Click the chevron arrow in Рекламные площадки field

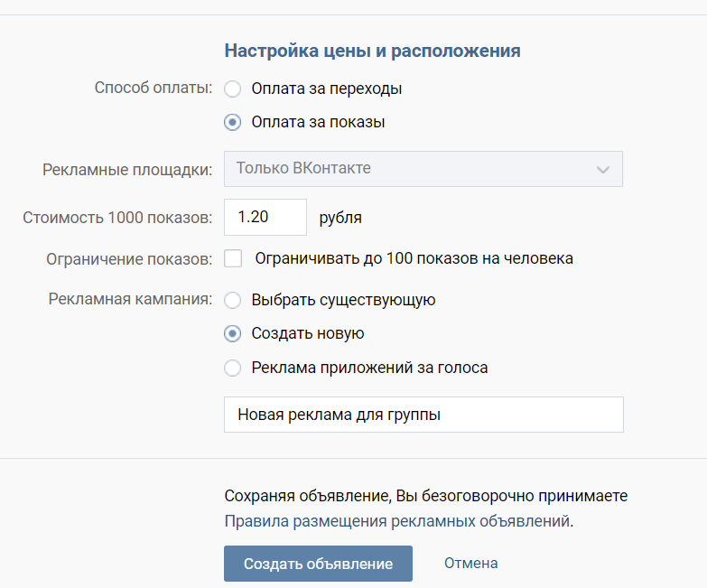603,170
